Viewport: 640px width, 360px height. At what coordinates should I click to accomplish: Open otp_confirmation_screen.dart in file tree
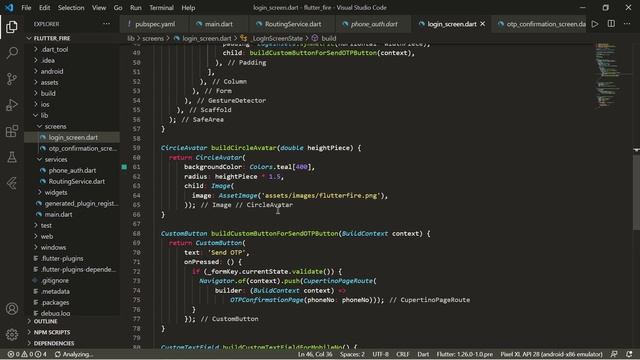tap(82, 149)
